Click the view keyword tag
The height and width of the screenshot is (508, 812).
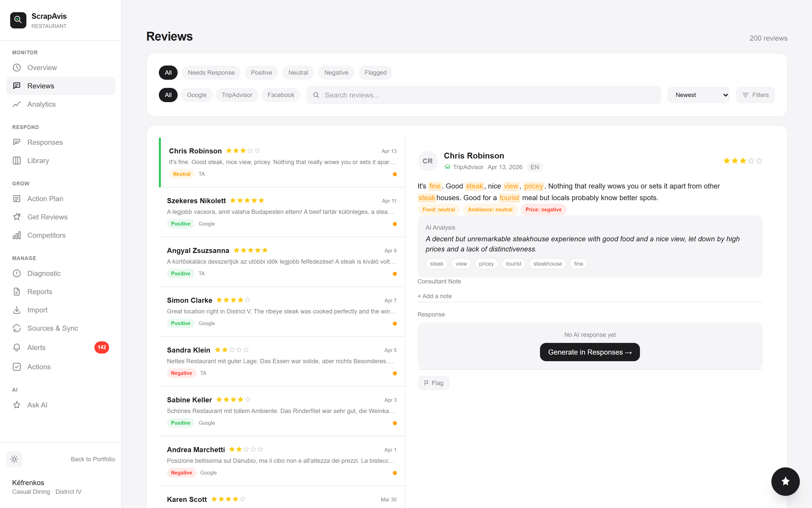coord(461,264)
